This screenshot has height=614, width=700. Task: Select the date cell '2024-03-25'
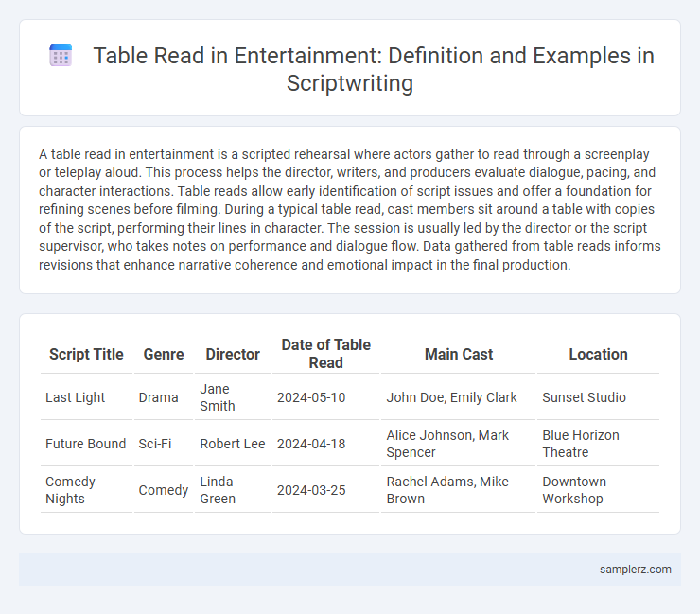[x=326, y=490]
